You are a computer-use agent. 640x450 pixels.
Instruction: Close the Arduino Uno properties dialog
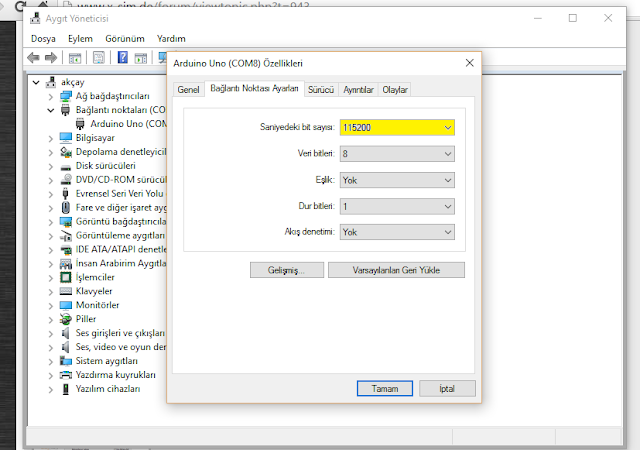click(x=469, y=63)
